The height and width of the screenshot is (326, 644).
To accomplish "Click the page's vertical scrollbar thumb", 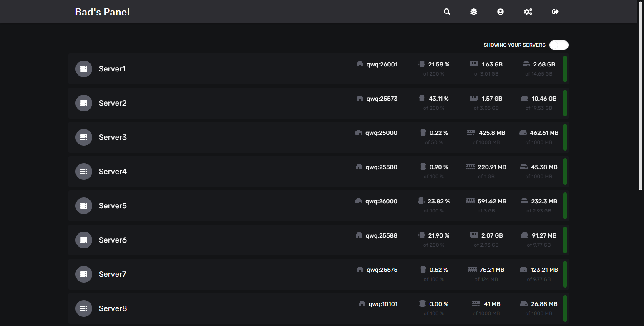I will pyautogui.click(x=641, y=95).
